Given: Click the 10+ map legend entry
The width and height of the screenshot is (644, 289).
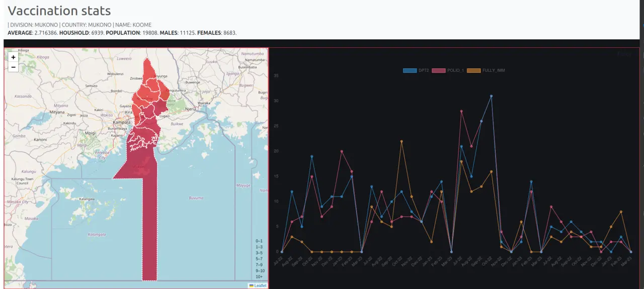Looking at the screenshot, I should [259, 276].
